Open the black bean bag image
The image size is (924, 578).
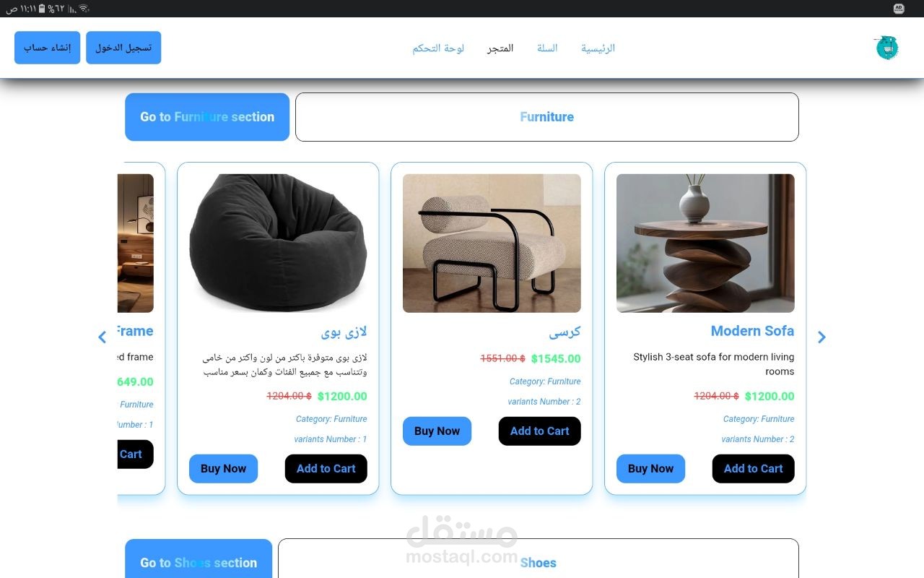coord(278,243)
